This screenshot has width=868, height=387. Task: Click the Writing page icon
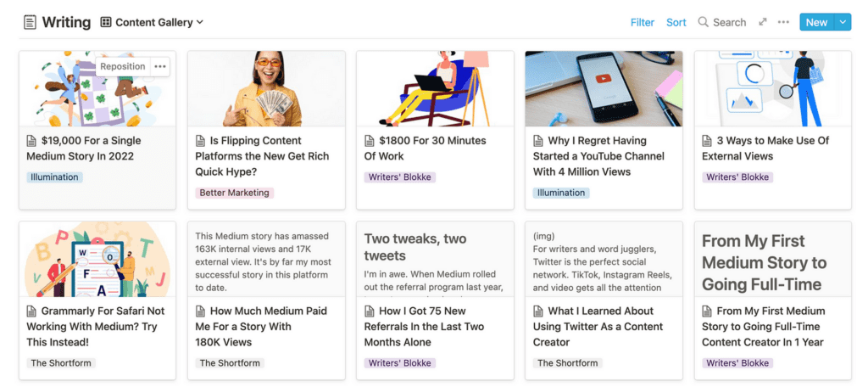click(30, 22)
